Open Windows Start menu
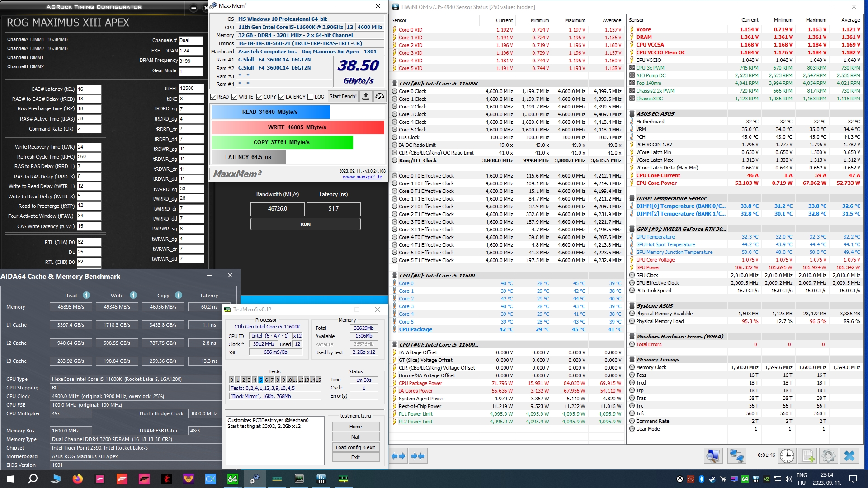The height and width of the screenshot is (488, 868). pos(11,479)
